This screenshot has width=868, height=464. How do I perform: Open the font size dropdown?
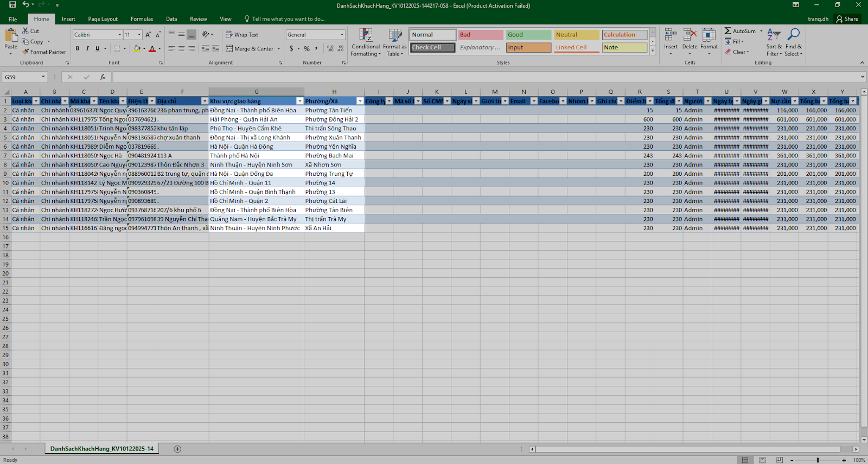139,35
